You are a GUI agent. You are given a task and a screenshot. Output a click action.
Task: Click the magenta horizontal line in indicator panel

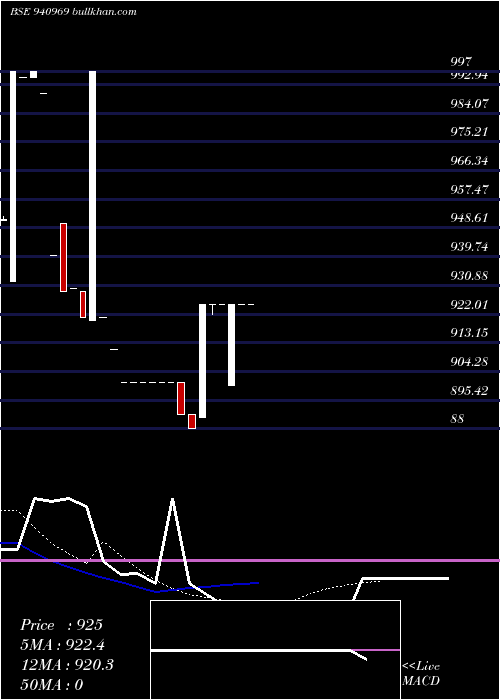click(x=250, y=560)
